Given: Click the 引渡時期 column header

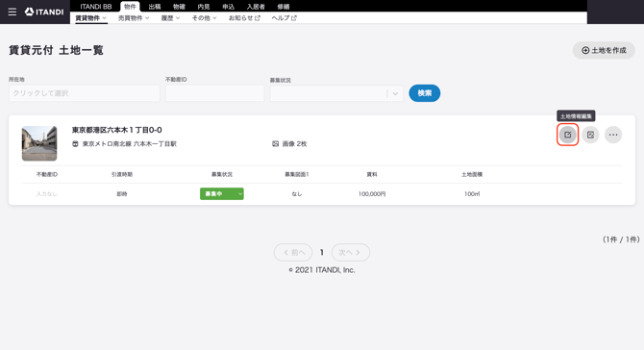Looking at the screenshot, I should coord(122,174).
